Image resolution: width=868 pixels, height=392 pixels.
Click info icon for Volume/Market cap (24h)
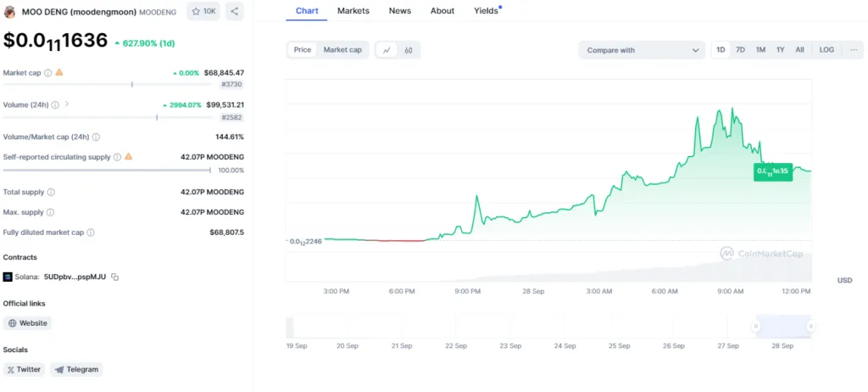pyautogui.click(x=97, y=137)
